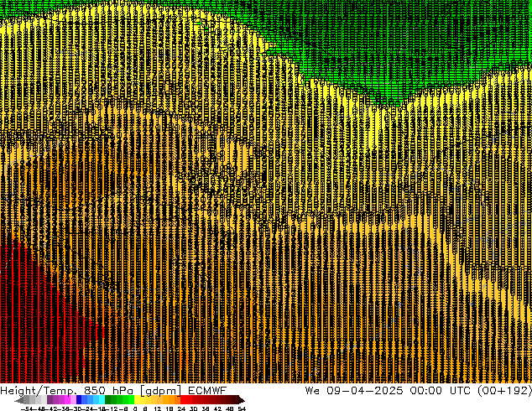Select the gray left arrow legend end
The height and width of the screenshot is (411, 532).
pos(18,400)
